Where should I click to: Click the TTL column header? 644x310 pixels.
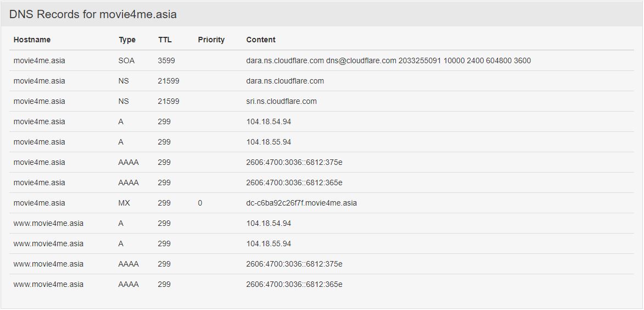165,40
